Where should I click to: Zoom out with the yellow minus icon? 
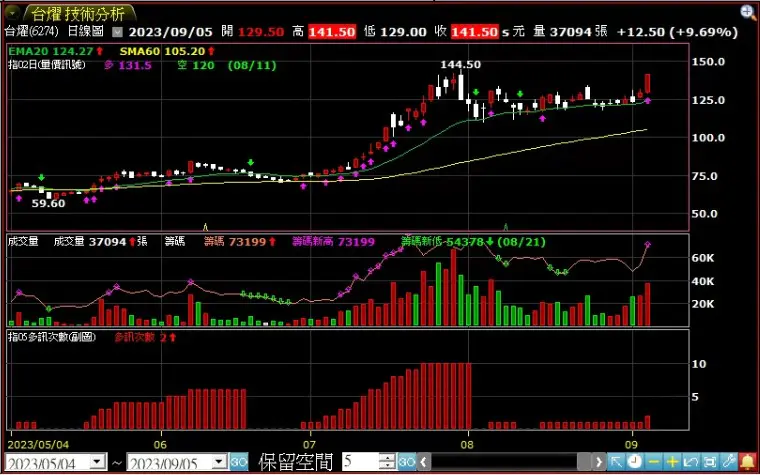tap(654, 462)
